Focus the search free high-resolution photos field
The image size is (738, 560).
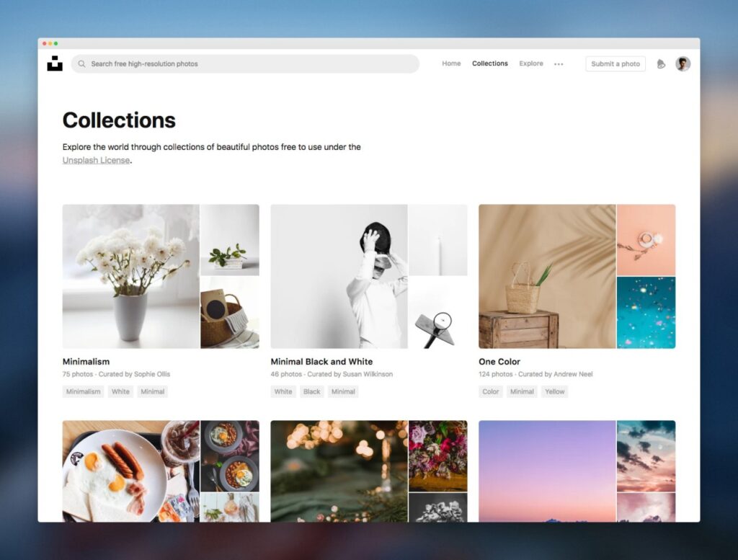(x=245, y=63)
